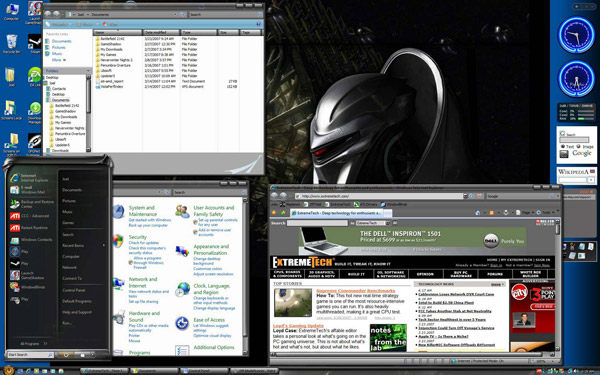Screen dimensions: 600x375
Task: Click Appearance and Personalization icon
Action: point(182,251)
